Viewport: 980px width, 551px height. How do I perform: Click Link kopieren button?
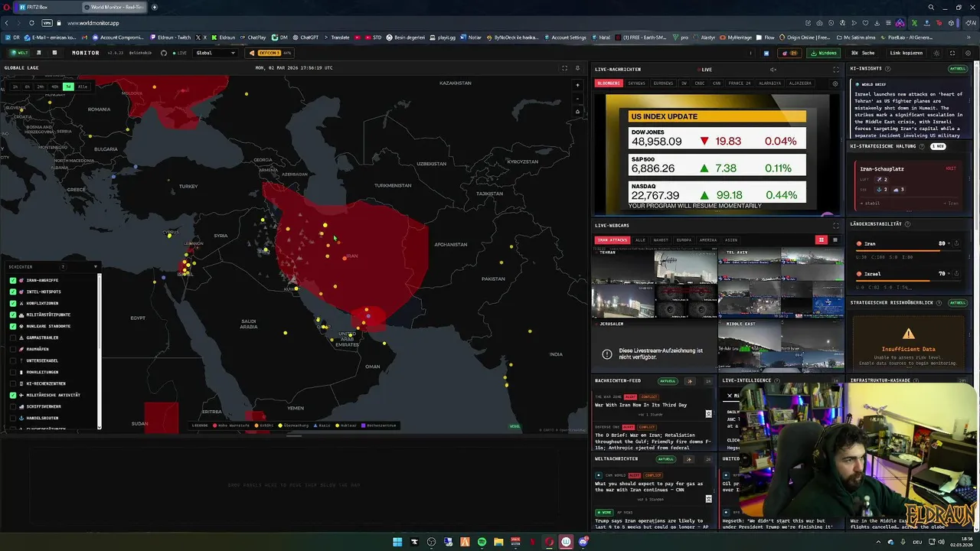(x=906, y=53)
